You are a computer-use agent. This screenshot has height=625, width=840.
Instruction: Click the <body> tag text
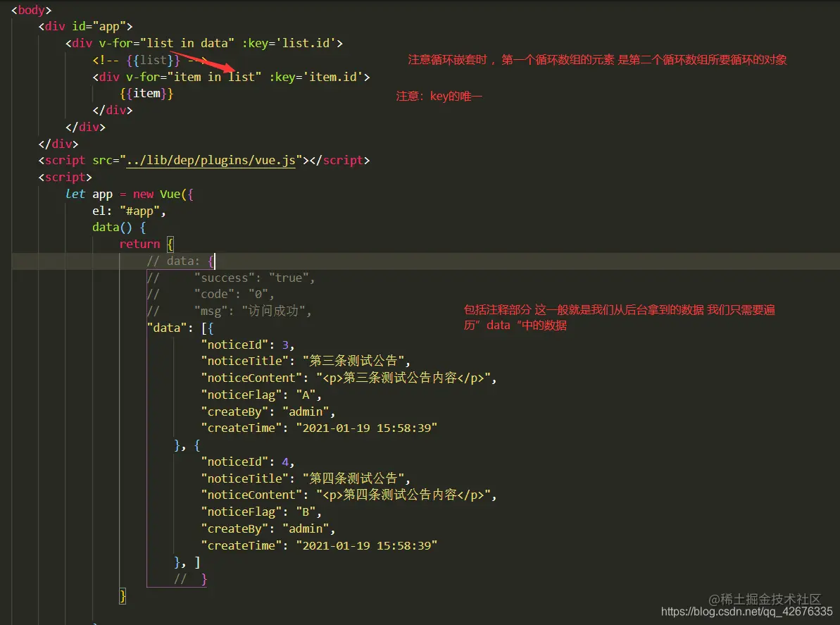[31, 10]
